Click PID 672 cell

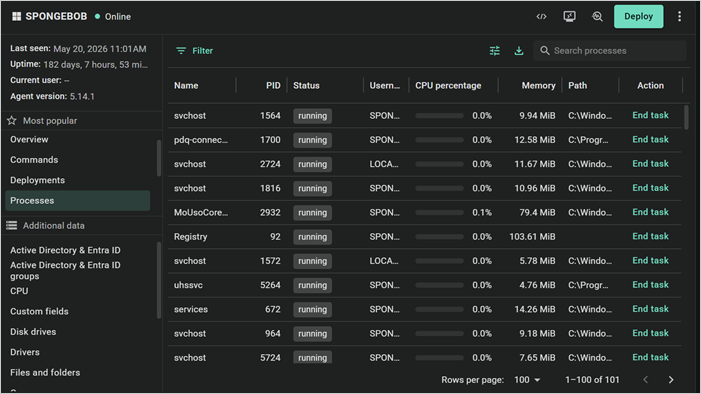tap(273, 309)
